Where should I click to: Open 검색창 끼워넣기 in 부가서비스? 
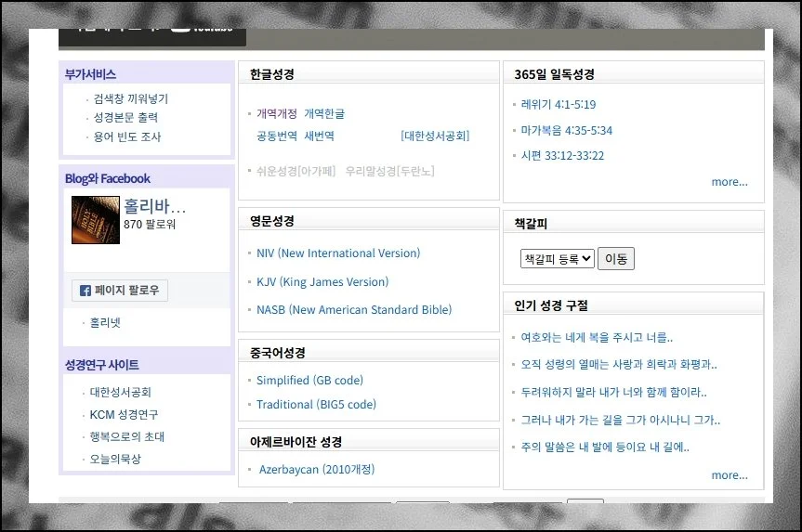(x=131, y=98)
